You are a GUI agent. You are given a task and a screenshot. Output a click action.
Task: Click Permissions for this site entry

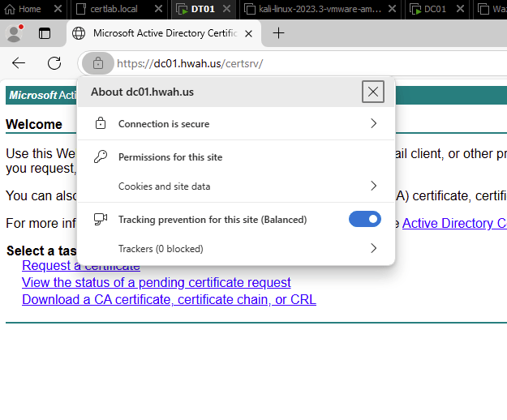[170, 156]
